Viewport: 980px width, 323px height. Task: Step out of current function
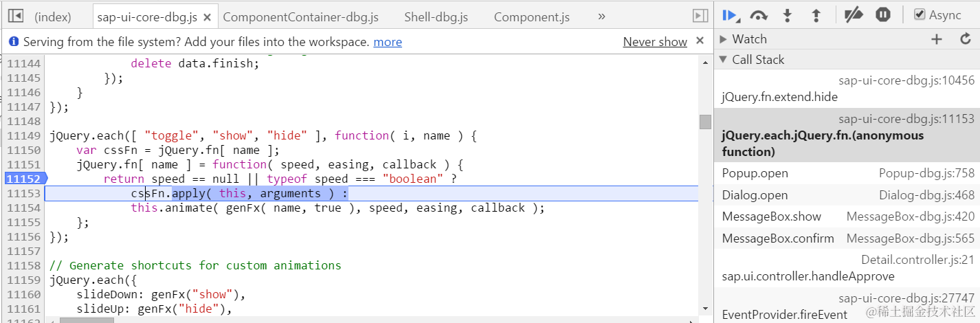(816, 15)
